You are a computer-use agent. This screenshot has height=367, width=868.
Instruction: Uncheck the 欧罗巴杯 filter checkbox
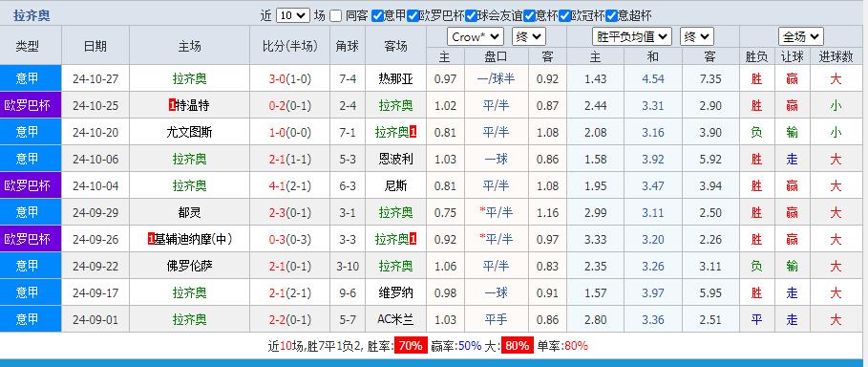413,15
